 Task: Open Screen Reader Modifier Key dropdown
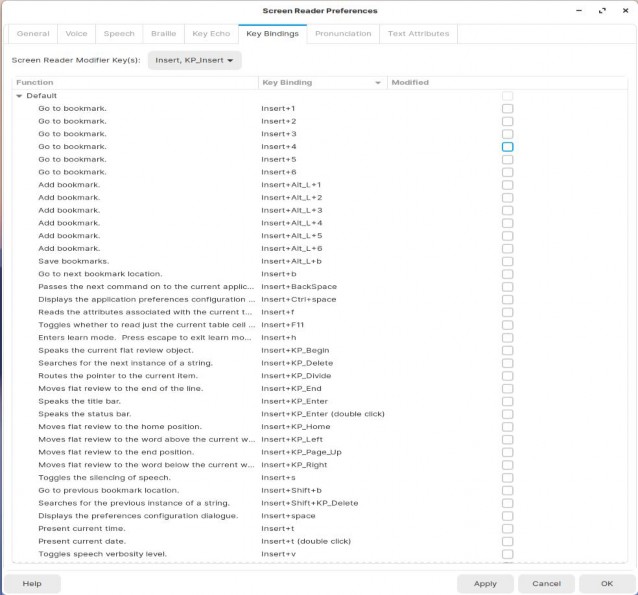pyautogui.click(x=194, y=60)
